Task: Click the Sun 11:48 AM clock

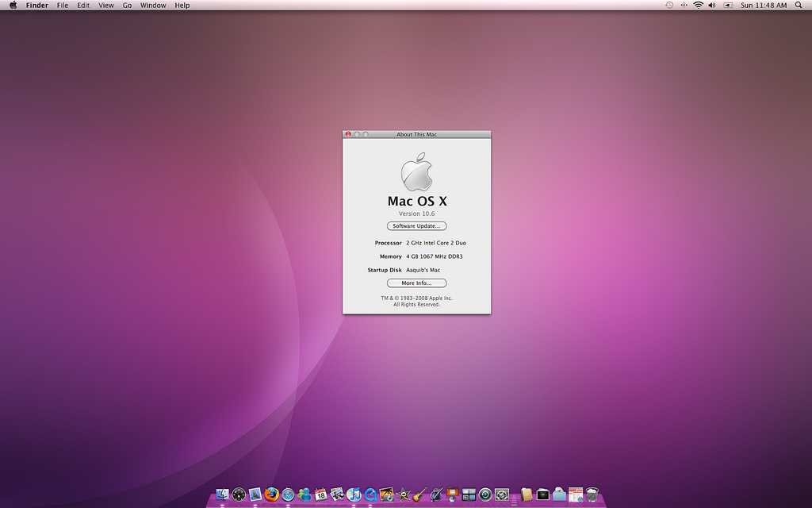Action: point(764,6)
